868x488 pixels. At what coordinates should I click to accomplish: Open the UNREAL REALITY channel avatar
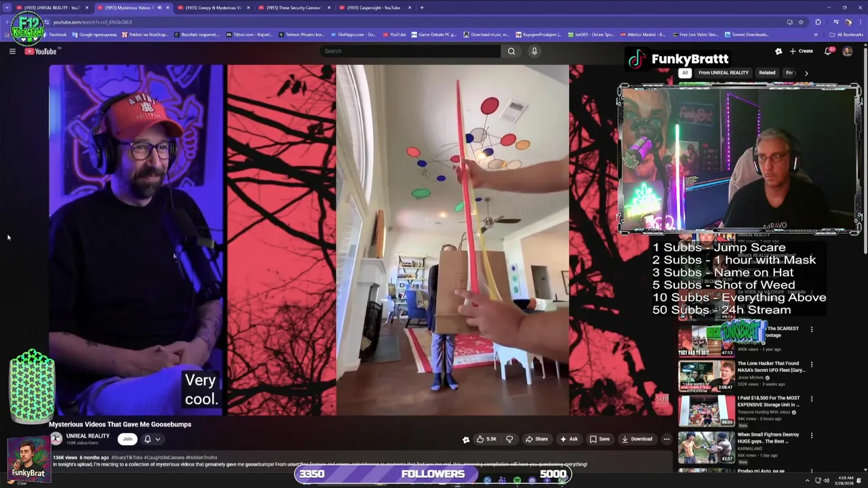pyautogui.click(x=56, y=439)
